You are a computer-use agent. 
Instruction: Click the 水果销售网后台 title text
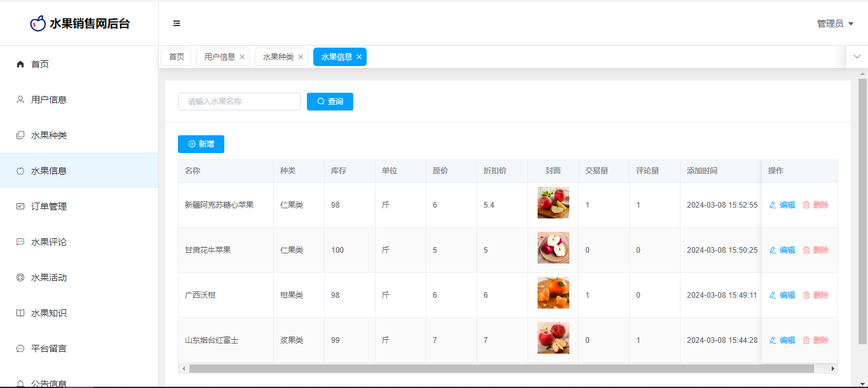click(x=90, y=24)
